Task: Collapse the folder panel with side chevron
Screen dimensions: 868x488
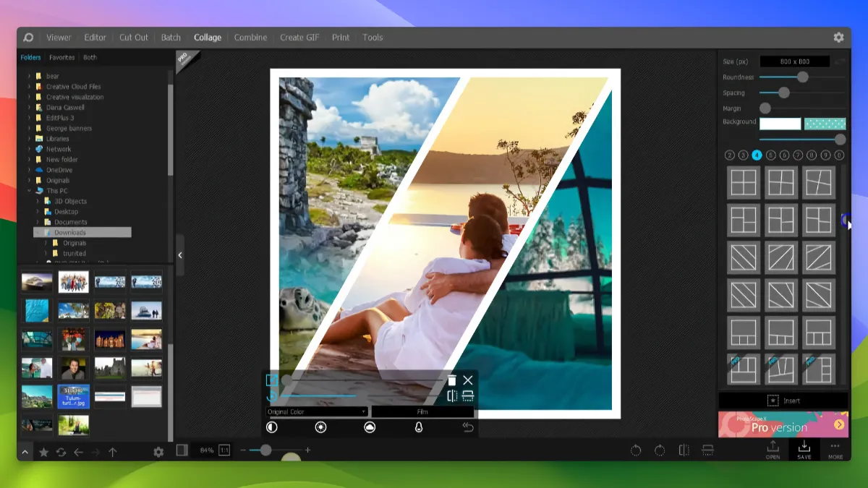Action: [x=179, y=254]
